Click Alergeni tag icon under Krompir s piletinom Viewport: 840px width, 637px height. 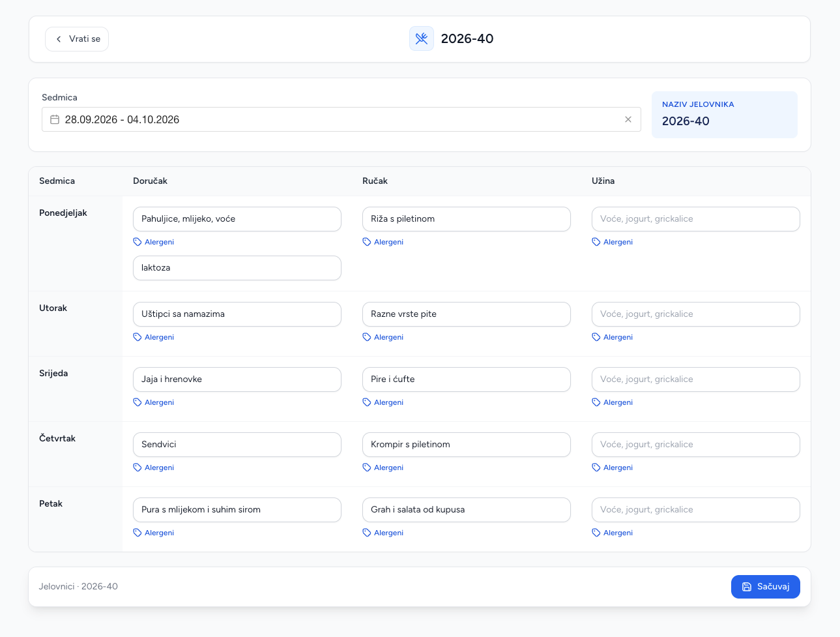click(367, 467)
